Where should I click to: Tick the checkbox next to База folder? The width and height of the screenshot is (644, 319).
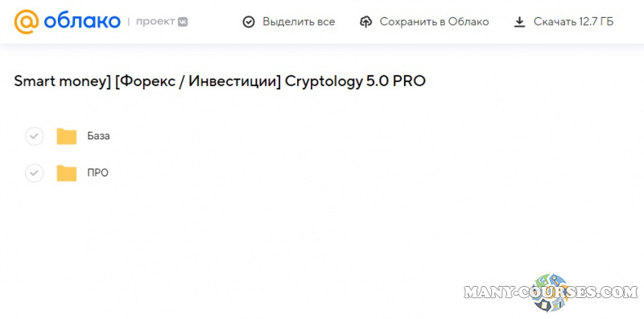click(34, 136)
